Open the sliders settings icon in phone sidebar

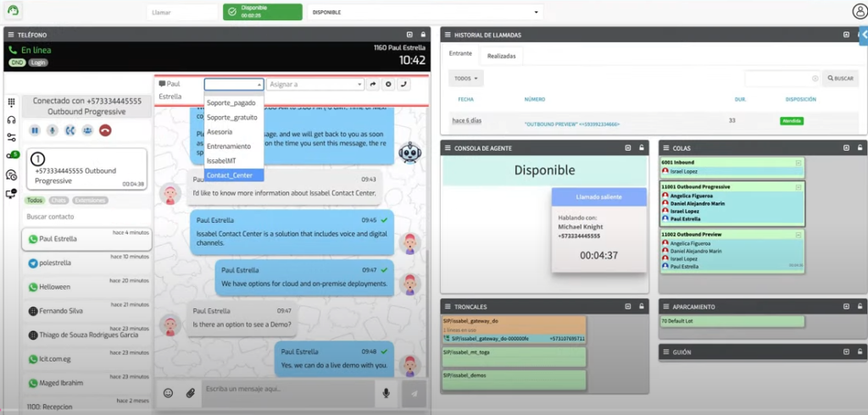pyautogui.click(x=11, y=138)
